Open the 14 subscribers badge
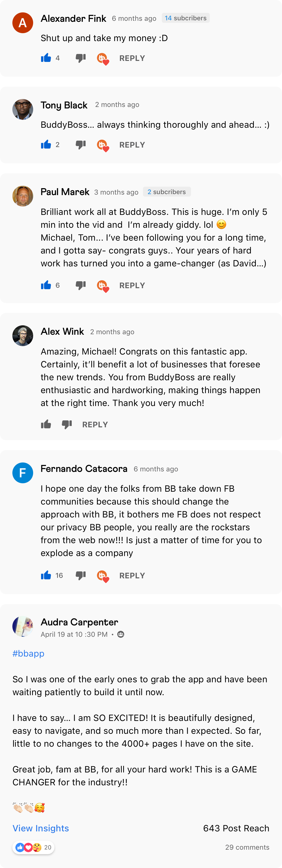Screen dimensions: 282x868 pyautogui.click(x=186, y=18)
